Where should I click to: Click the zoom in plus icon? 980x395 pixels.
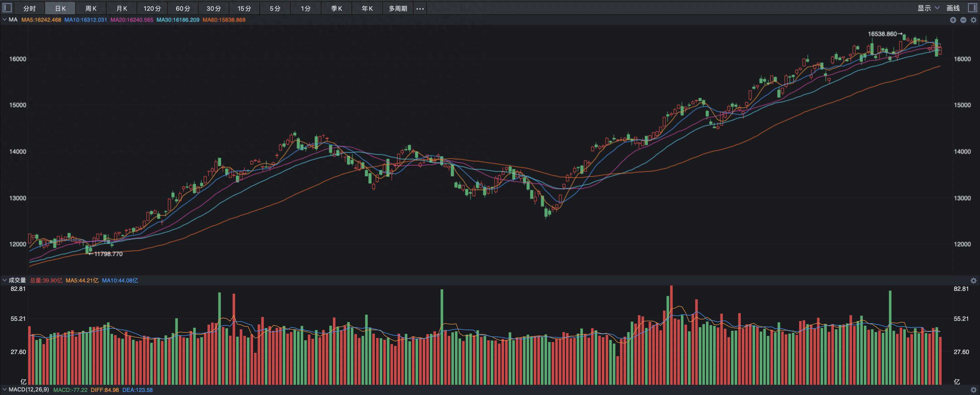coord(953,20)
